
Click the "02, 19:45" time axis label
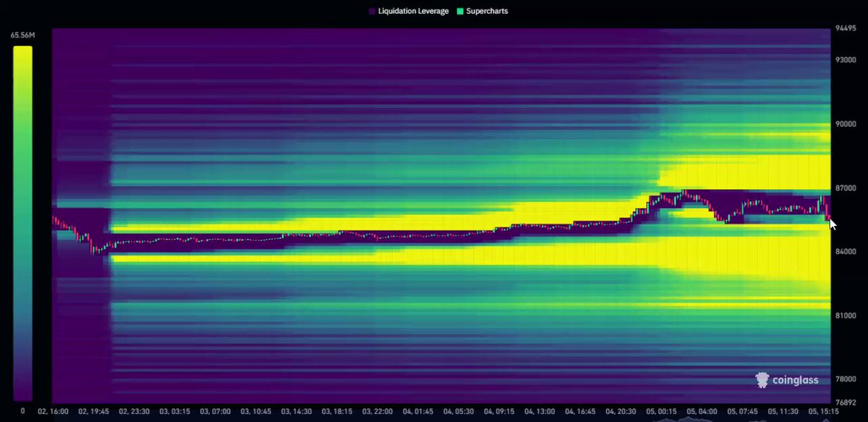93,411
